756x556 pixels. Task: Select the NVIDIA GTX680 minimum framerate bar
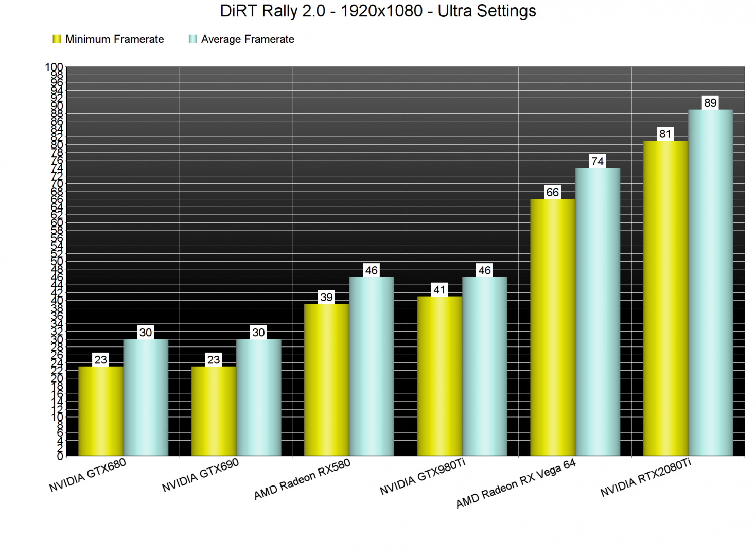101,411
